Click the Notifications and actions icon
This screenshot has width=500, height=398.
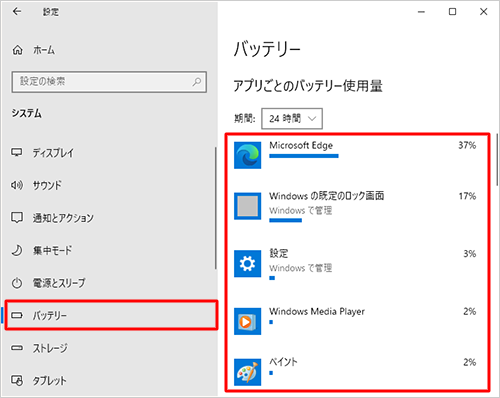(17, 217)
